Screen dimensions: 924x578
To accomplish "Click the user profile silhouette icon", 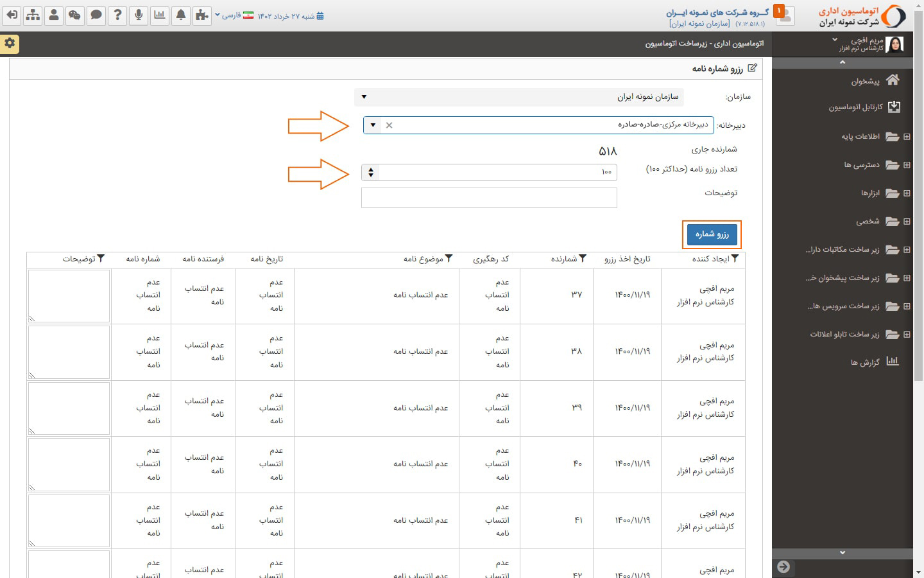I will point(54,15).
